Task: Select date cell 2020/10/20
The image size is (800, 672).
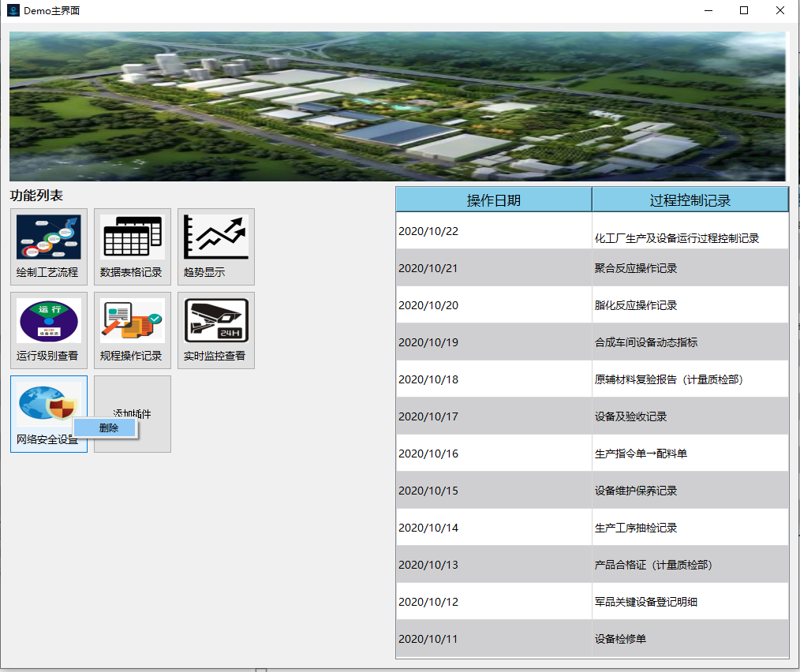Action: point(494,305)
